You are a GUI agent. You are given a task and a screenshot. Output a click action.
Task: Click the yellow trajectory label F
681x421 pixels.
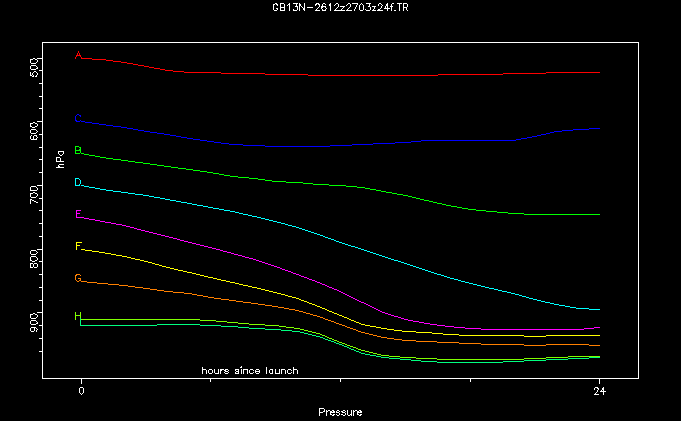pos(78,246)
